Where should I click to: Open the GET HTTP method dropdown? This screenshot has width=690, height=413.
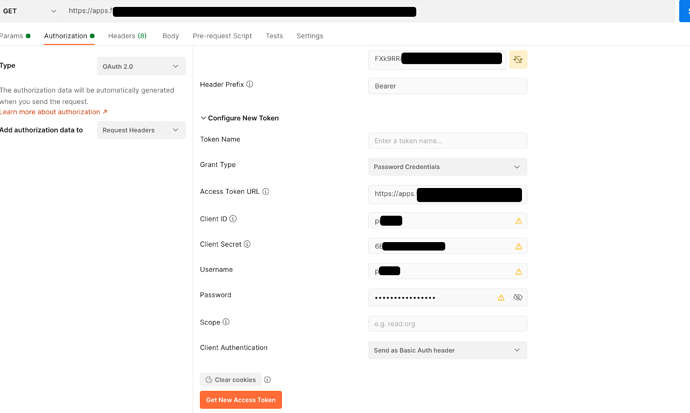(29, 11)
